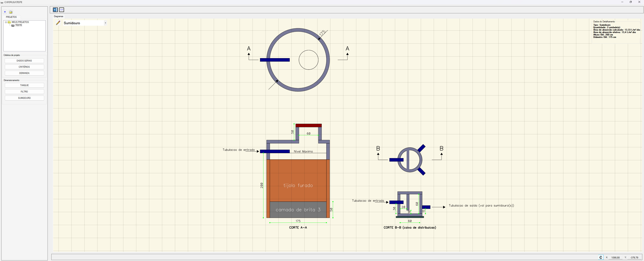Open the Sumidouro diagram dropdown arrow
The width and height of the screenshot is (644, 261).
pos(105,23)
